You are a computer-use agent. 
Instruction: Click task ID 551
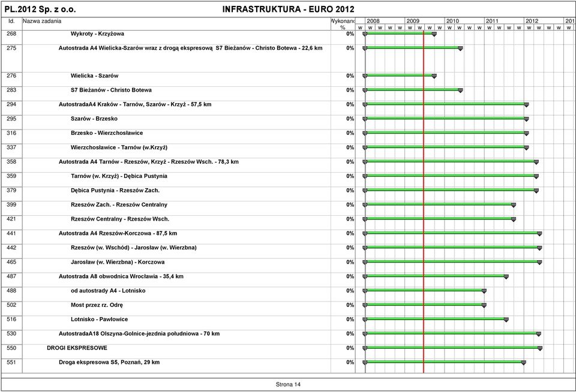(11, 362)
